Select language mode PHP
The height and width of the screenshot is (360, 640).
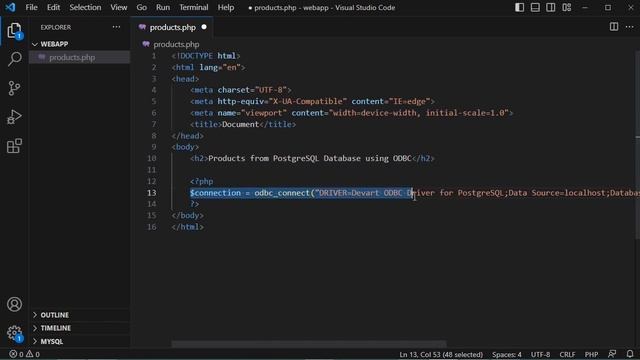point(591,354)
